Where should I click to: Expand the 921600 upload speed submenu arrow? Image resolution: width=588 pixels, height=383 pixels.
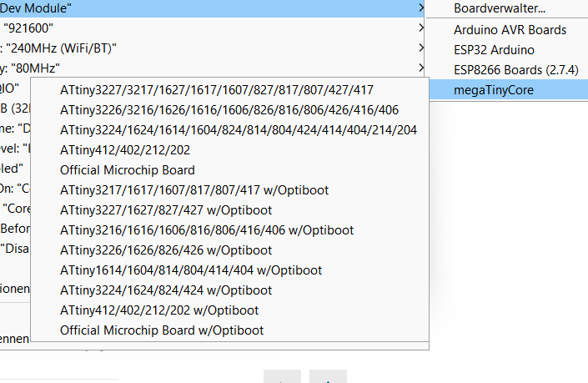click(421, 28)
